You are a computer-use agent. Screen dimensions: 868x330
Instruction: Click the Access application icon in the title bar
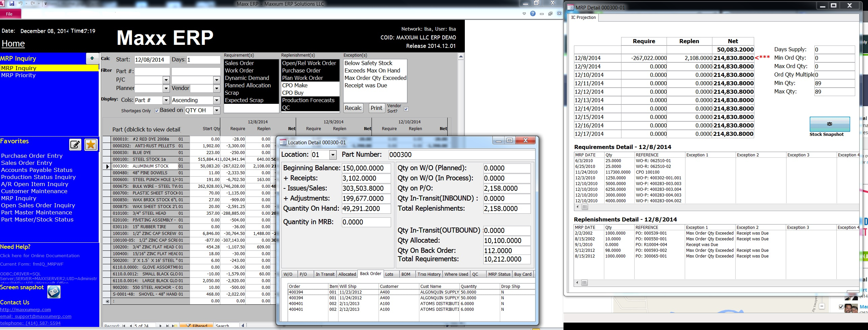point(2,3)
